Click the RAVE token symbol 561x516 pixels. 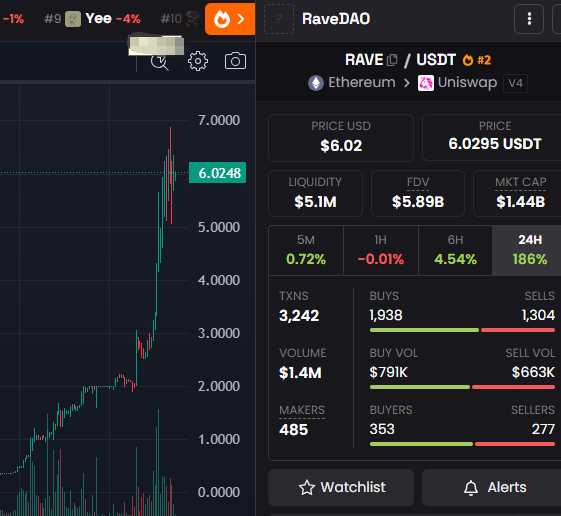point(364,60)
